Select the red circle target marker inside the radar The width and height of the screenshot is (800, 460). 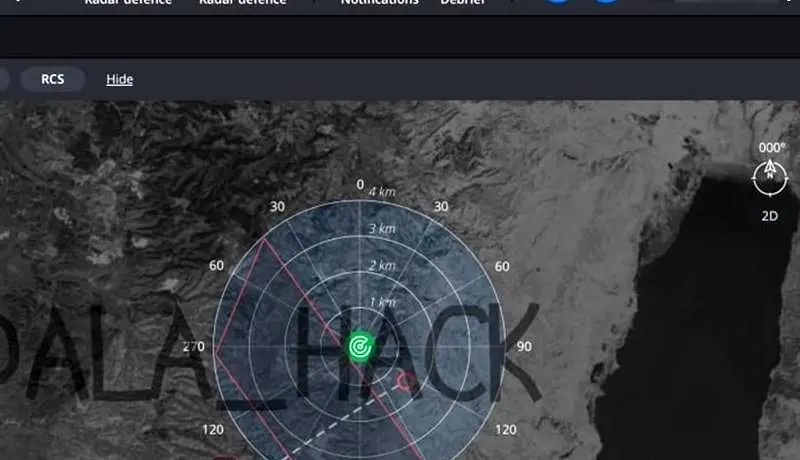pos(405,382)
